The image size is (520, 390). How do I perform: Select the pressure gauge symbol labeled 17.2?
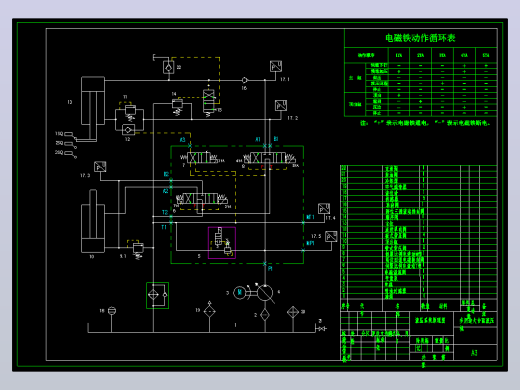(x=281, y=105)
